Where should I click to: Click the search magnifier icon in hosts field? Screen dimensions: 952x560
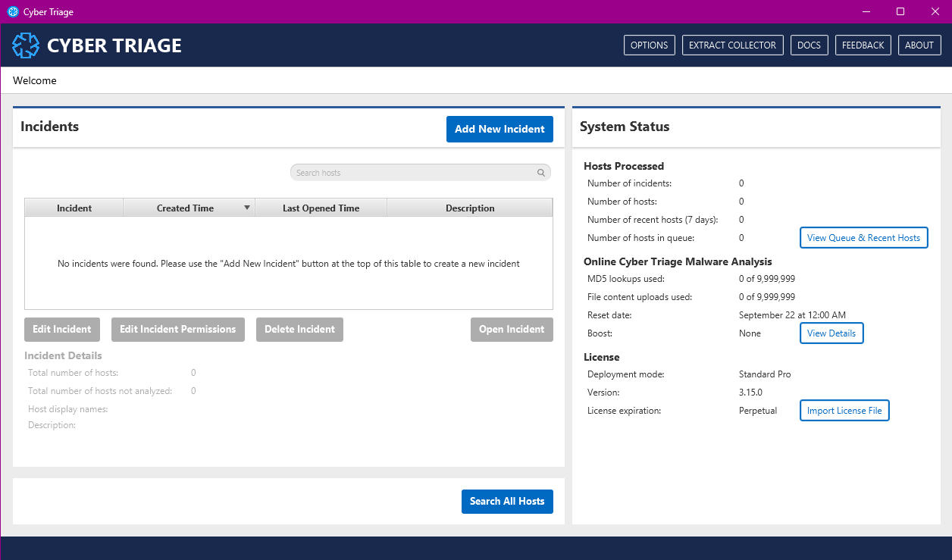(x=541, y=173)
